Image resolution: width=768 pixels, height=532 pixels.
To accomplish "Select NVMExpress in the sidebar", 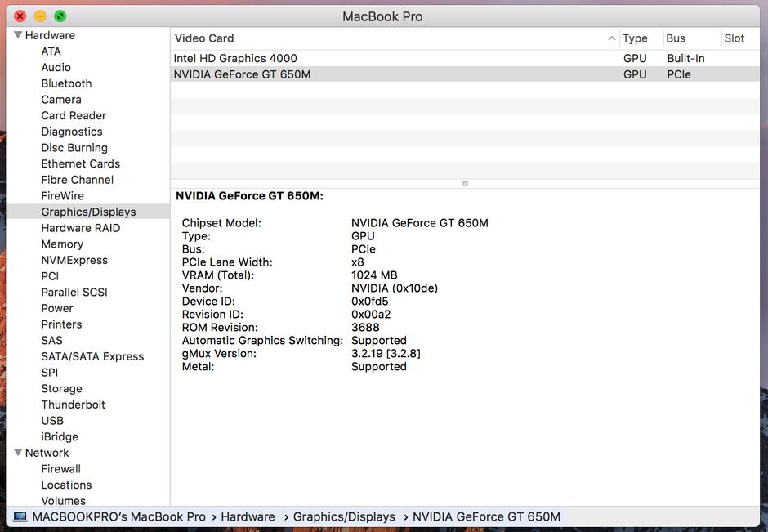I will pyautogui.click(x=74, y=260).
